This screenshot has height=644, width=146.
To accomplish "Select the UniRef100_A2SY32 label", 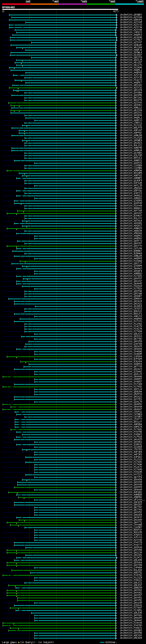I will coord(131,88).
